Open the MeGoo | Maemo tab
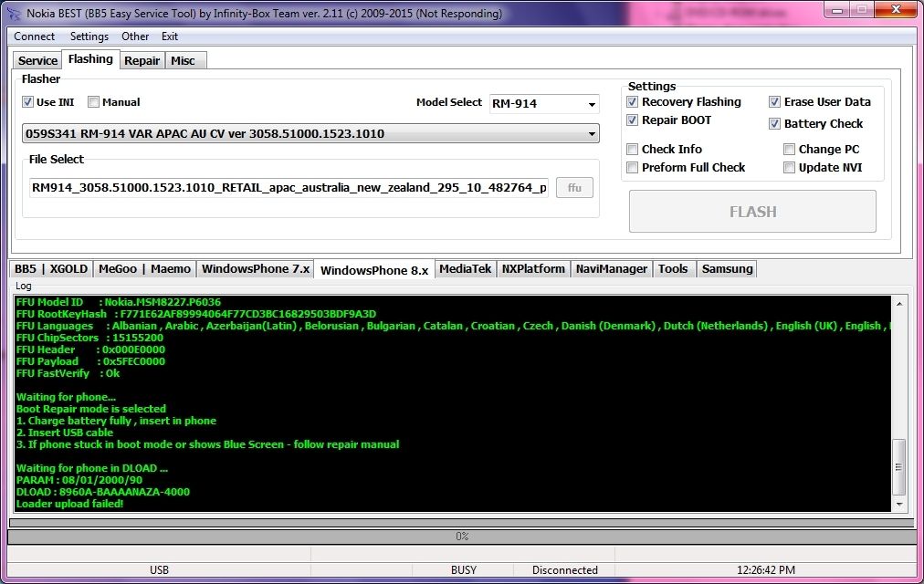 tap(144, 269)
